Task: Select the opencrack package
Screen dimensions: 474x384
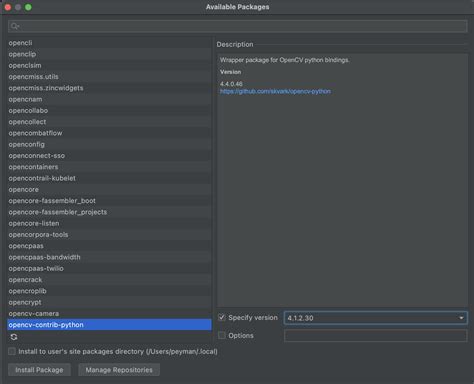Action: 109,280
